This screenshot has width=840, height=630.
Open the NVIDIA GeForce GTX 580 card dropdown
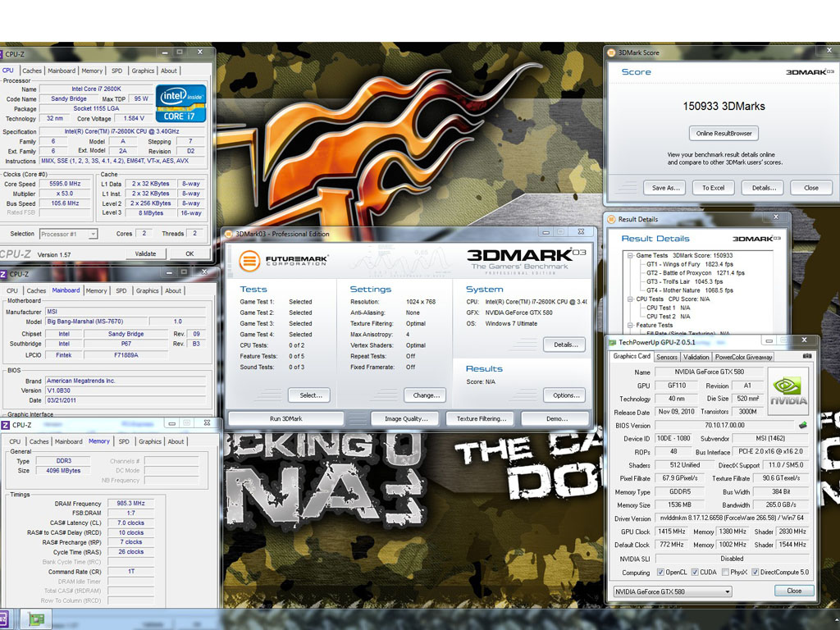coord(673,591)
